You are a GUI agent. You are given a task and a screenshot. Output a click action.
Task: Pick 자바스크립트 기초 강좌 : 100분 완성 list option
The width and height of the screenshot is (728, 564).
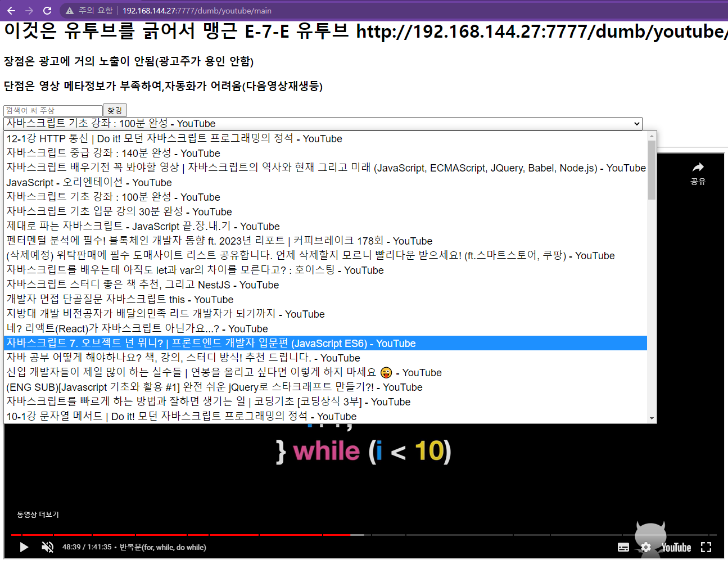(x=325, y=197)
